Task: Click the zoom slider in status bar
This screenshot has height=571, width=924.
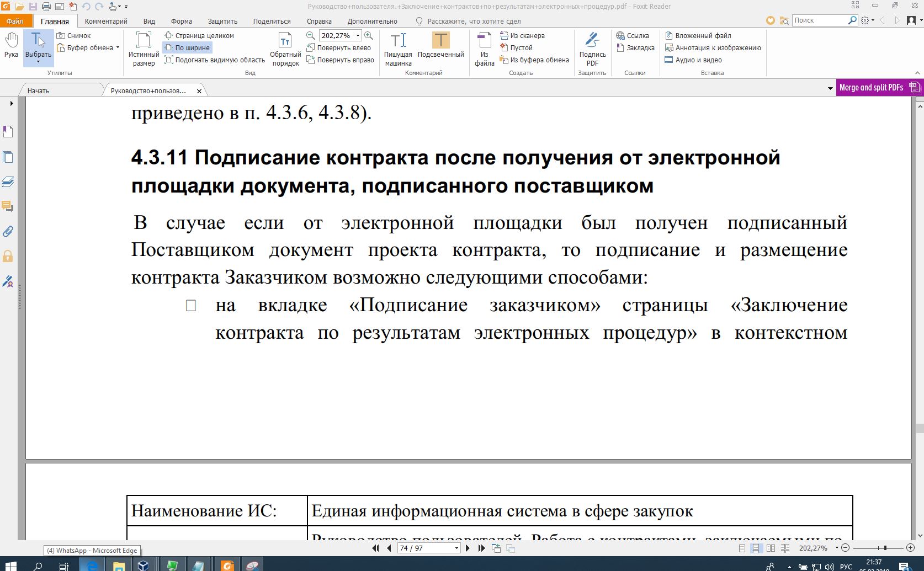Action: pos(885,548)
